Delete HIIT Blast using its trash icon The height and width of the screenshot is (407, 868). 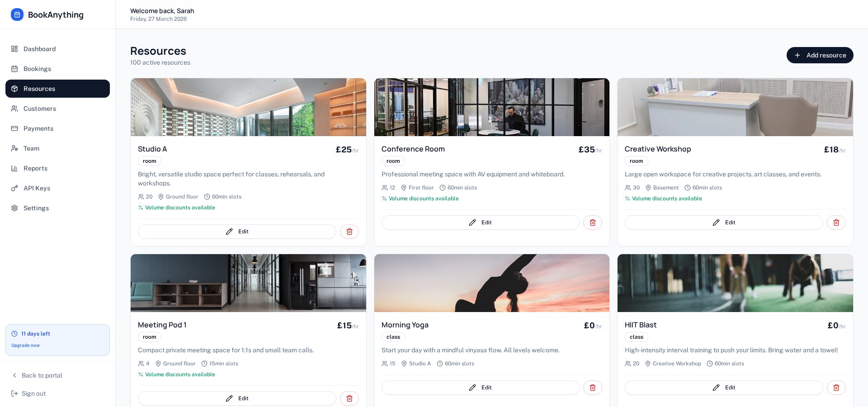click(x=836, y=388)
